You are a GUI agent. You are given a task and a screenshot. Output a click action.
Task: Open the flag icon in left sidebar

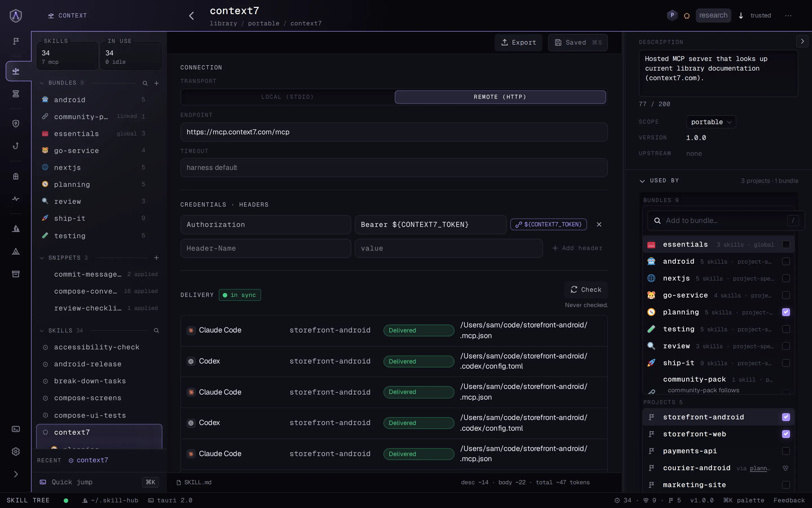coord(16,41)
